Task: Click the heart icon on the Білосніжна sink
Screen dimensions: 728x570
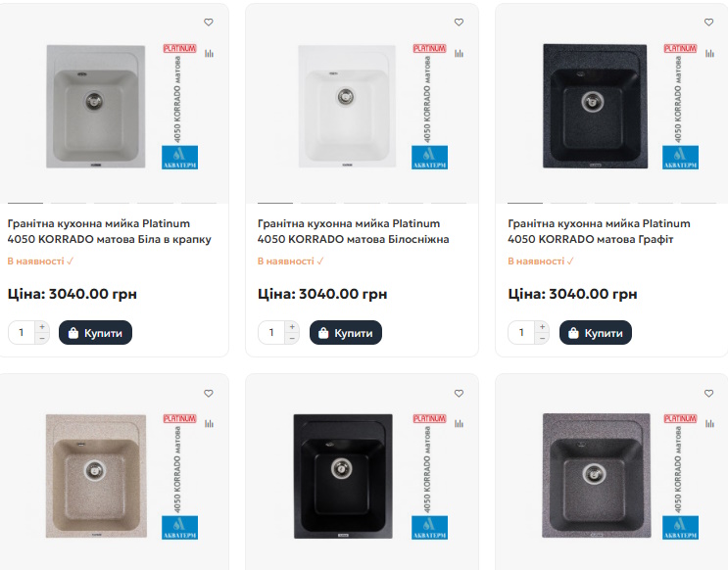Action: point(459,23)
